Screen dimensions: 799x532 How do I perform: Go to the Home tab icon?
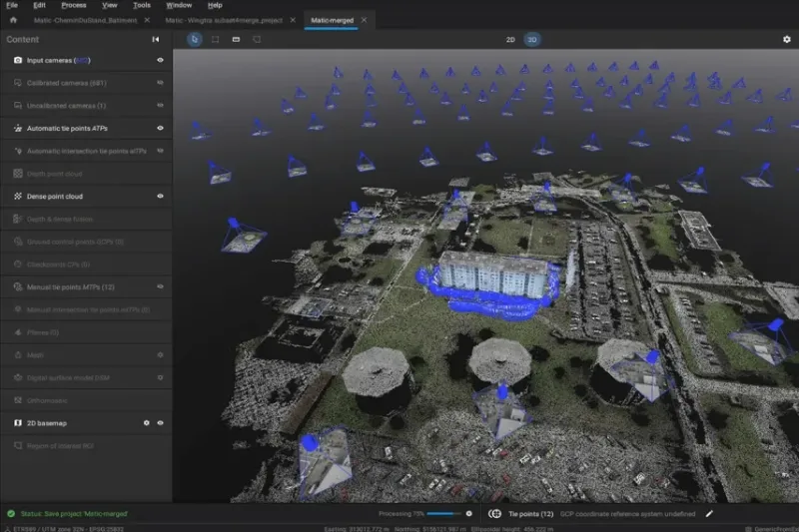point(13,20)
